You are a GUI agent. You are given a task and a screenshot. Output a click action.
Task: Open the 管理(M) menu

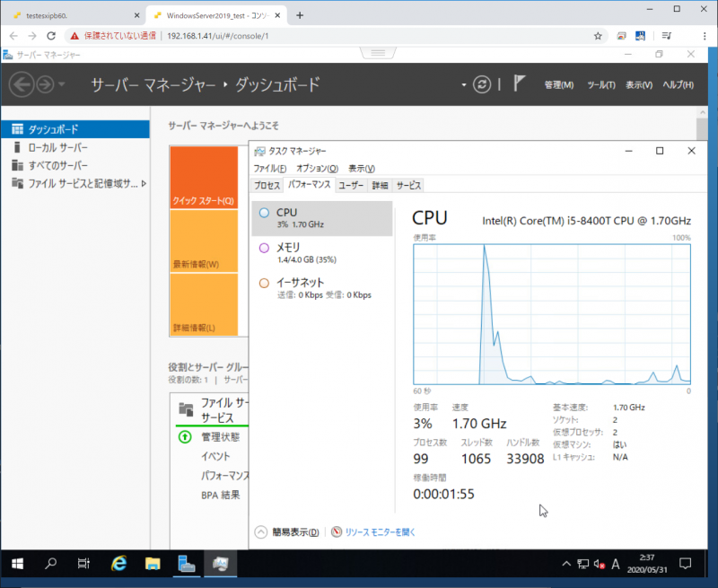[x=558, y=85]
